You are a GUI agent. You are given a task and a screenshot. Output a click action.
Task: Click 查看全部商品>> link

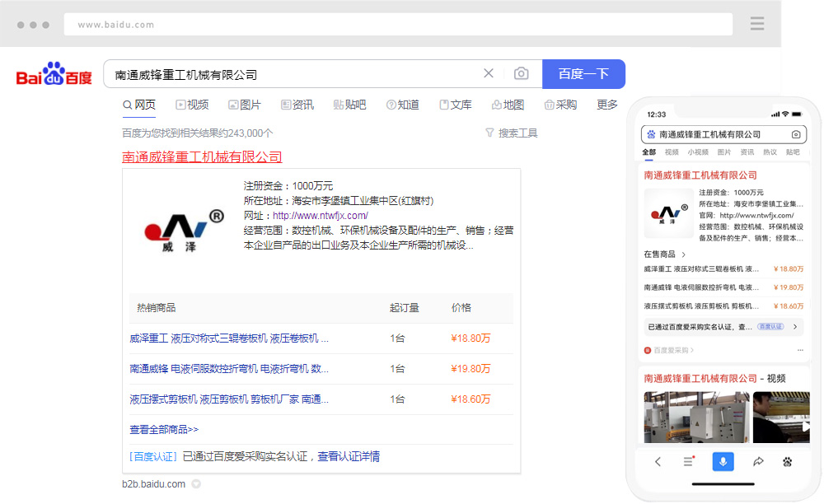[x=164, y=429]
